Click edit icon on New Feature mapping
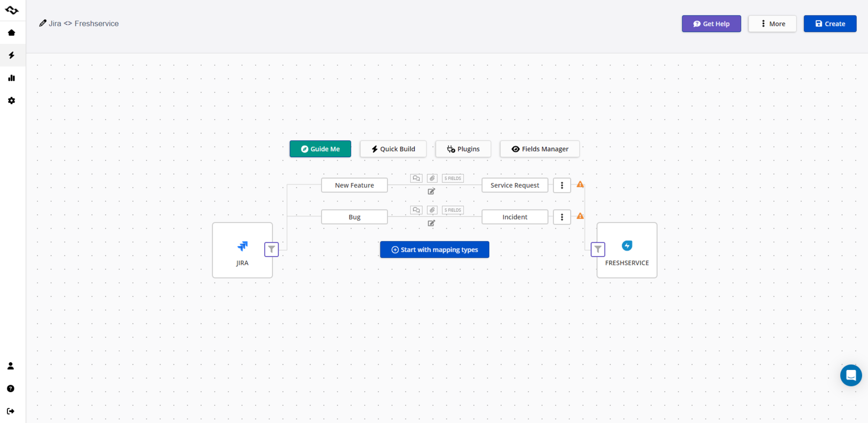The height and width of the screenshot is (423, 868). tap(431, 191)
